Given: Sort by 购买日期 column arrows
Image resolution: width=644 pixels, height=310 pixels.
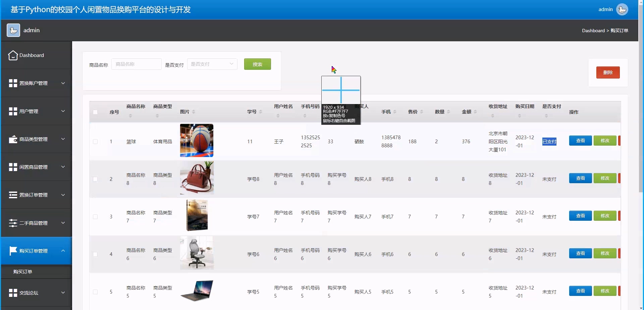Looking at the screenshot, I should click(x=520, y=116).
